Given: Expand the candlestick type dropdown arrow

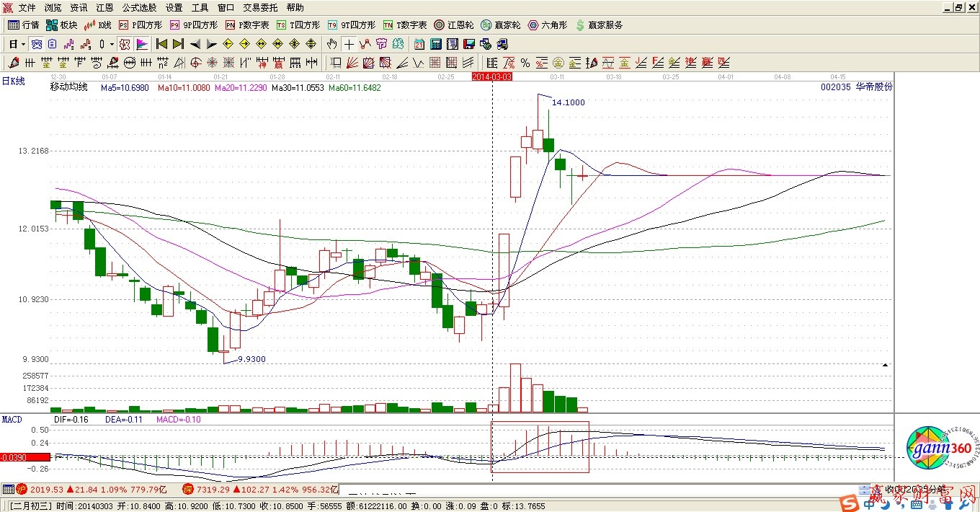Looking at the screenshot, I should tap(112, 44).
